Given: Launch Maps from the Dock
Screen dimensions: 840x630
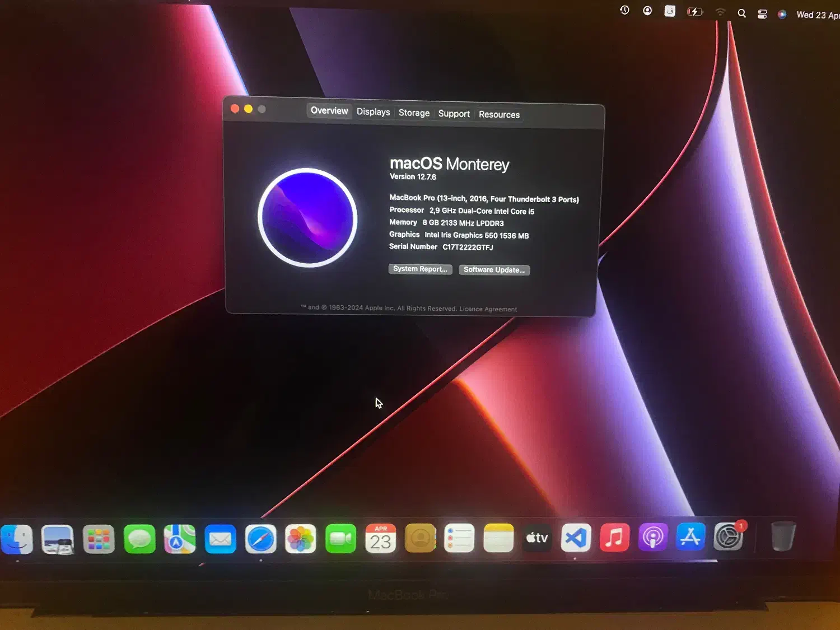Looking at the screenshot, I should coord(180,539).
